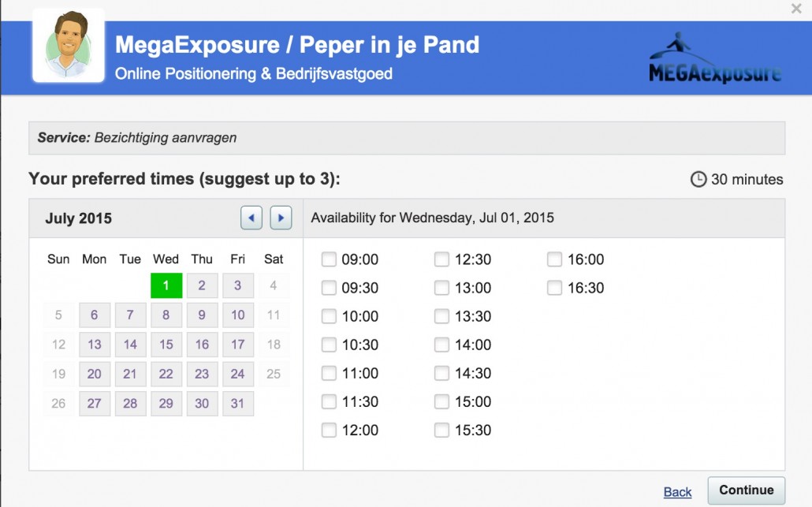This screenshot has width=812, height=507.
Task: Click the Back link
Action: pyautogui.click(x=677, y=492)
